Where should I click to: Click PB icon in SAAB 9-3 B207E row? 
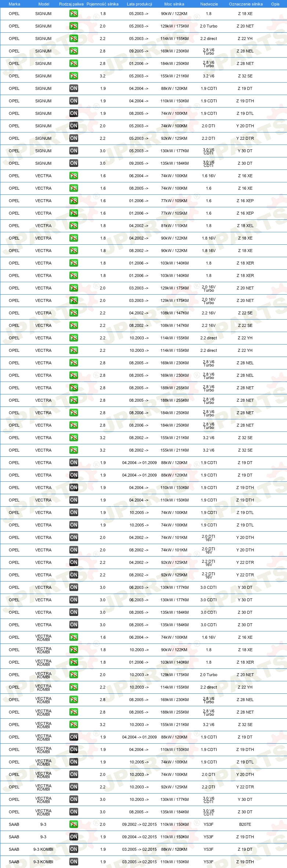click(73, 824)
